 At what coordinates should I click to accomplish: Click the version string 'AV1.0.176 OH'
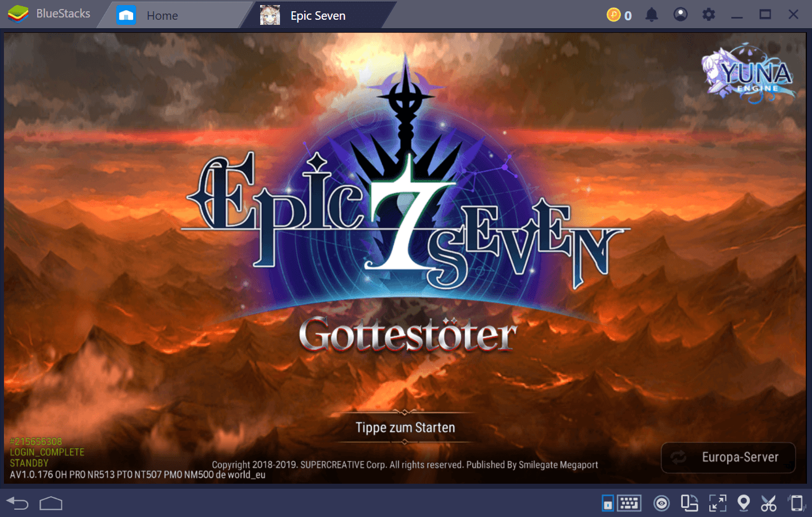click(x=38, y=475)
